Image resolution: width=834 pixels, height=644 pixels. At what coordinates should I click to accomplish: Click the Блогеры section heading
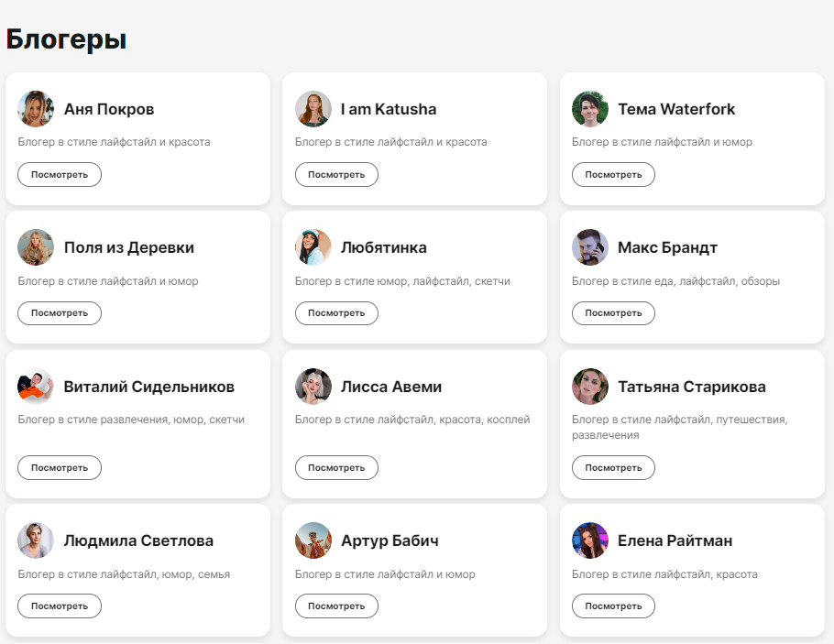66,39
